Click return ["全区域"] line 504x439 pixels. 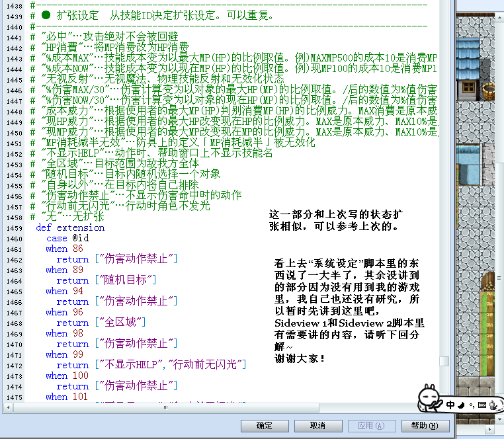click(101, 323)
